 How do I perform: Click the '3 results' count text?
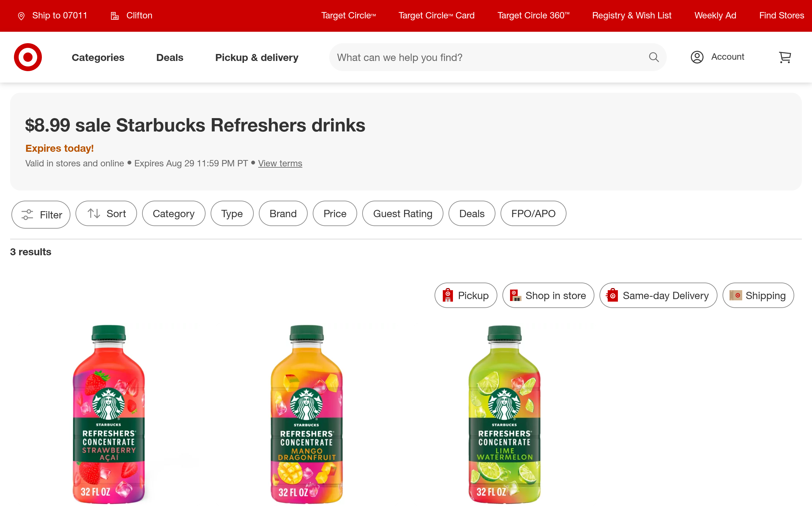(30, 252)
